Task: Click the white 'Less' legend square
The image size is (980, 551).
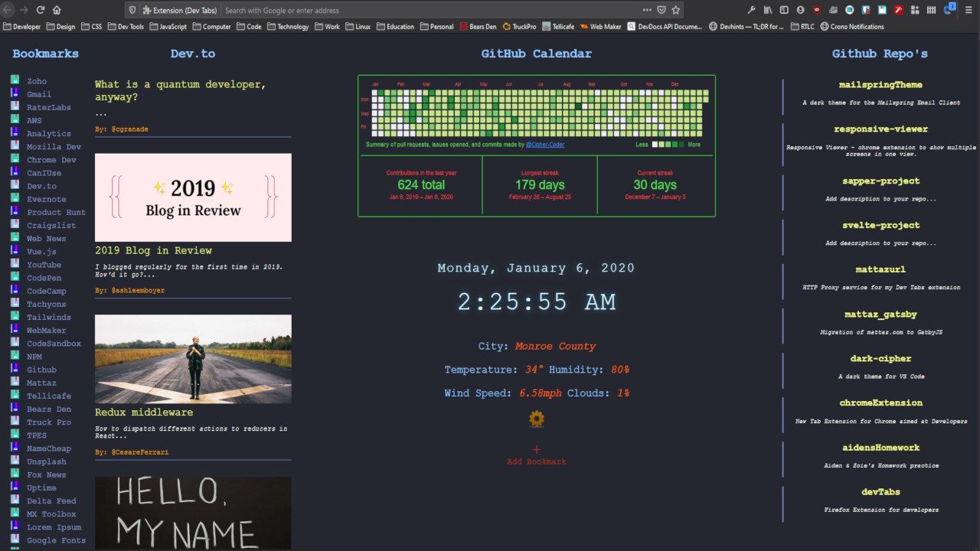Action: 655,144
